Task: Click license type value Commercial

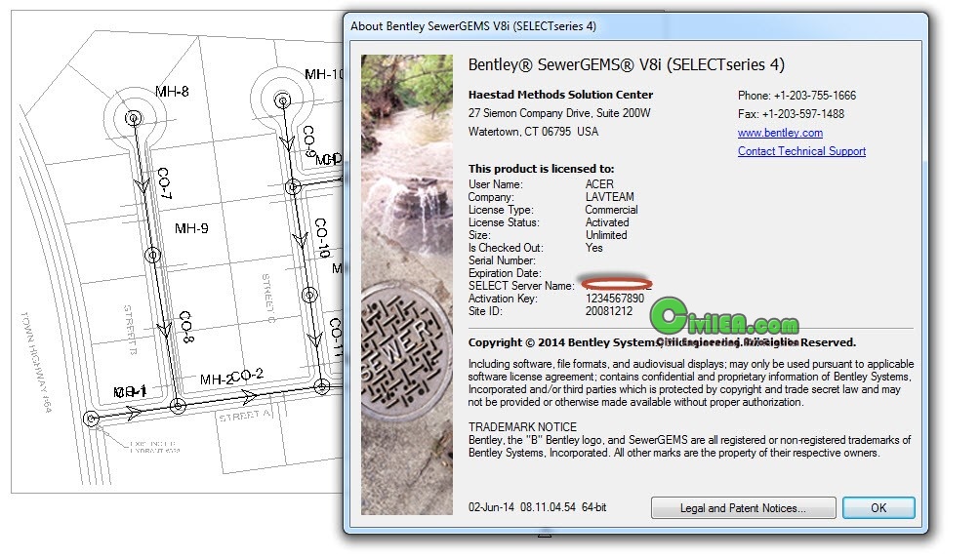Action: point(611,210)
